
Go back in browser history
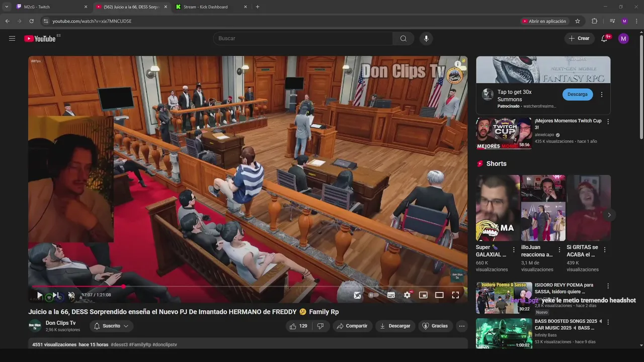pos(7,21)
